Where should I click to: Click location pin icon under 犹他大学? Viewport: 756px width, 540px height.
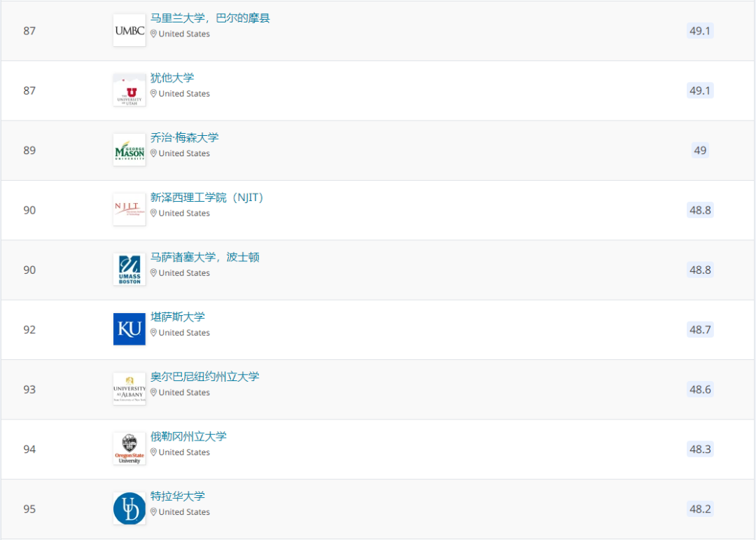[153, 94]
